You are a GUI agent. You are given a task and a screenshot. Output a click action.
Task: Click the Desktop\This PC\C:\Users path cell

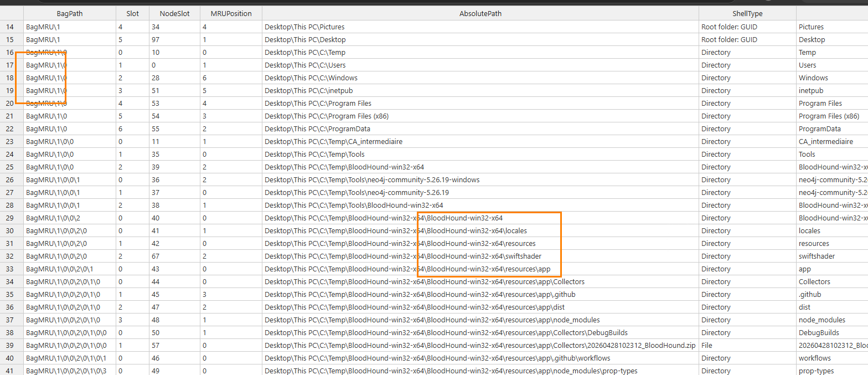tap(480, 65)
